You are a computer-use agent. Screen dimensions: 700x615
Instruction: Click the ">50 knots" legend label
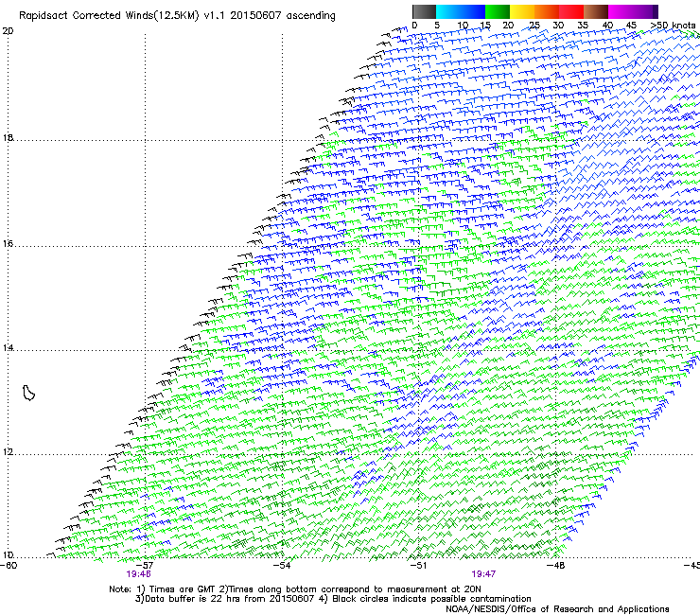673,26
